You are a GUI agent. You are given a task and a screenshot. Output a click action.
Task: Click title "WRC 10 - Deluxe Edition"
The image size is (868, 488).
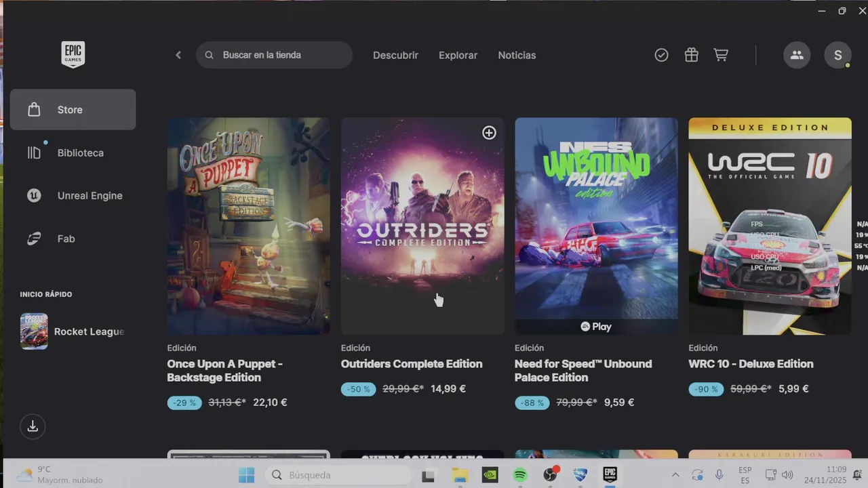tap(751, 364)
